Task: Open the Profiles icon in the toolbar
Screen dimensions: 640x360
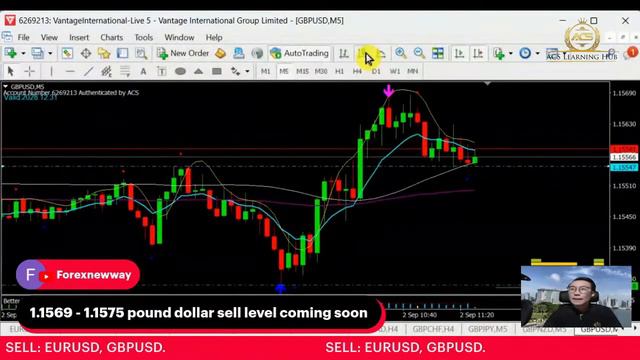Action: [38, 53]
